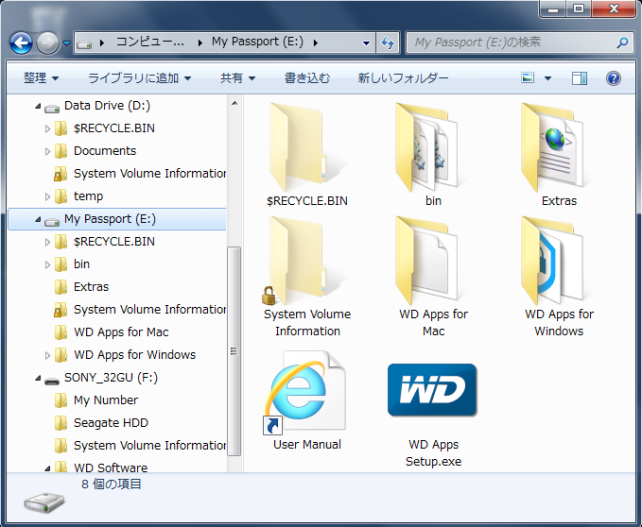Expand the Documents tree node
Image resolution: width=642 pixels, height=527 pixels.
(47, 151)
